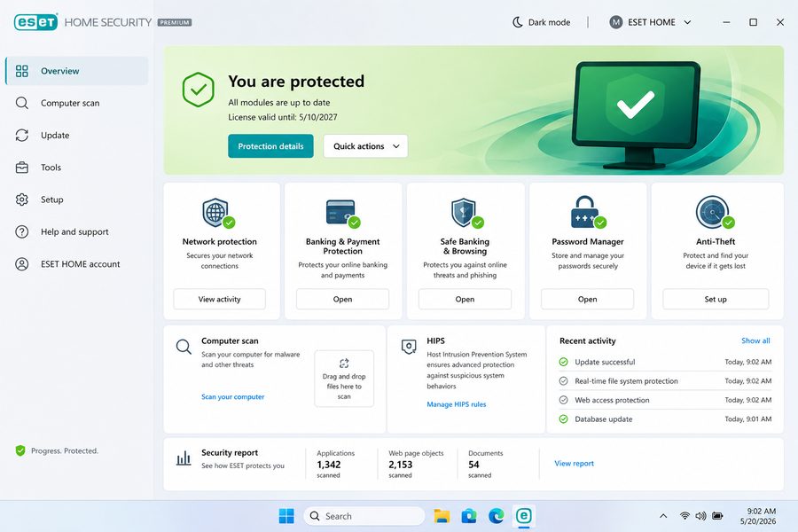
Task: Open Banking & Payment Protection
Action: [x=342, y=299]
